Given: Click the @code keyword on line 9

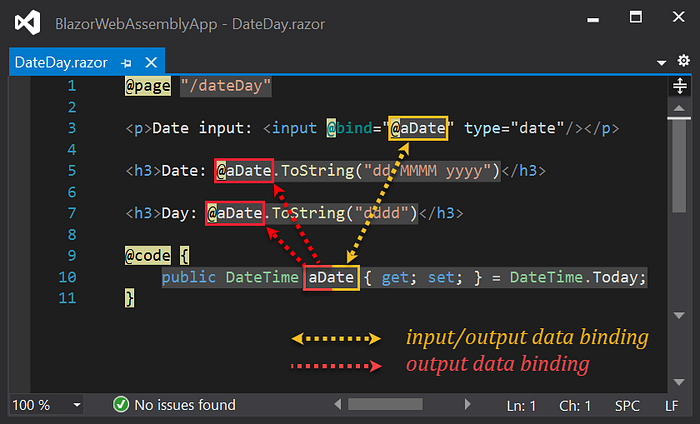Looking at the screenshot, I should pyautogui.click(x=148, y=255).
